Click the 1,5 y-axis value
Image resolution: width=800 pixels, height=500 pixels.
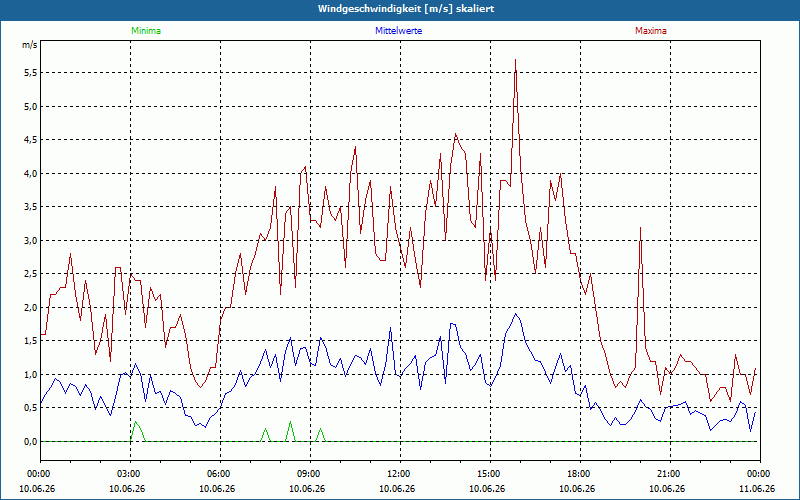pyautogui.click(x=31, y=341)
